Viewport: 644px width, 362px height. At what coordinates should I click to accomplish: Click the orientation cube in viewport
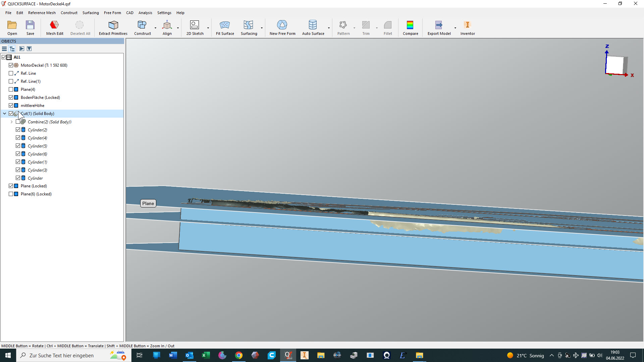(615, 65)
